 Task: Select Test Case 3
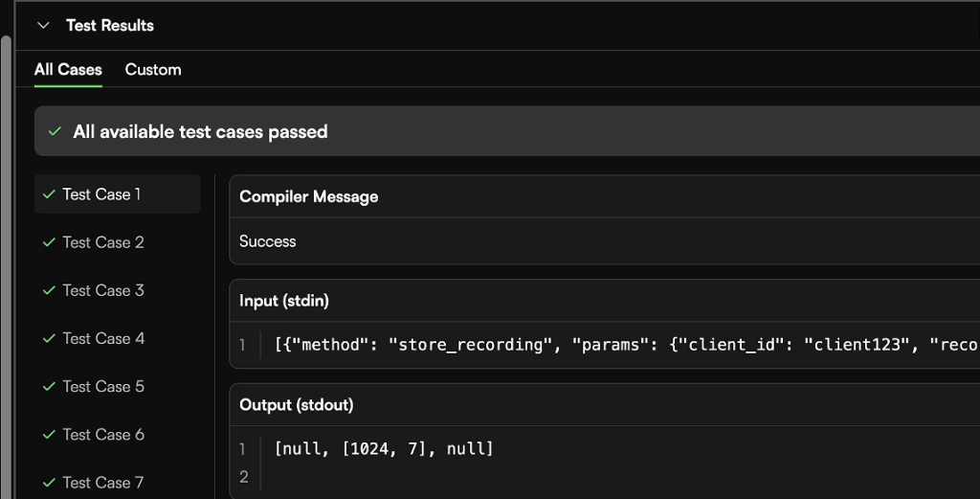click(x=103, y=290)
